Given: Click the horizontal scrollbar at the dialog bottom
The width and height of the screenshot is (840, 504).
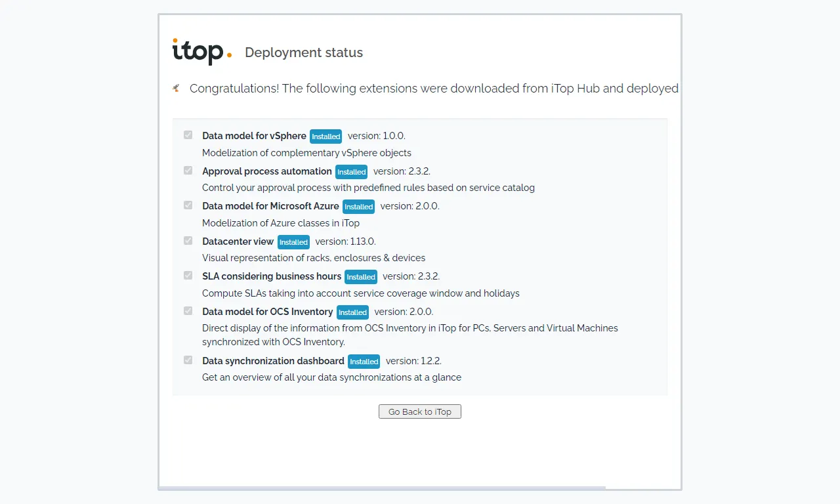Looking at the screenshot, I should pyautogui.click(x=382, y=488).
